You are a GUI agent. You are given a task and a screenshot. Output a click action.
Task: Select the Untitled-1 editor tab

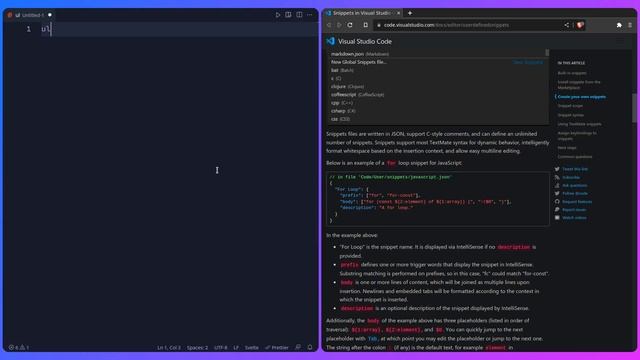click(x=30, y=15)
